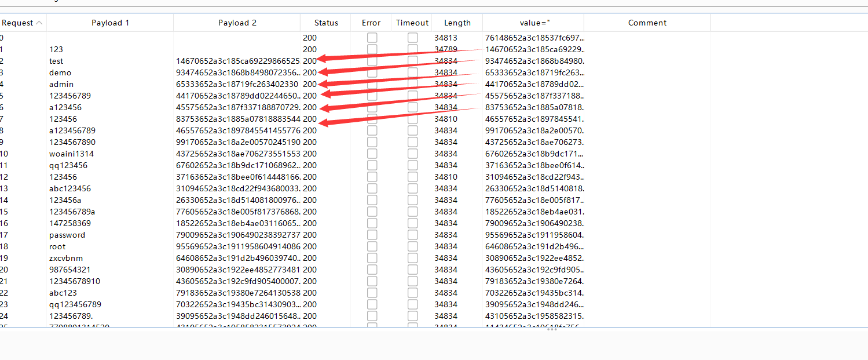868x360 pixels.
Task: Select the row with payload qq123456
Action: click(356, 165)
